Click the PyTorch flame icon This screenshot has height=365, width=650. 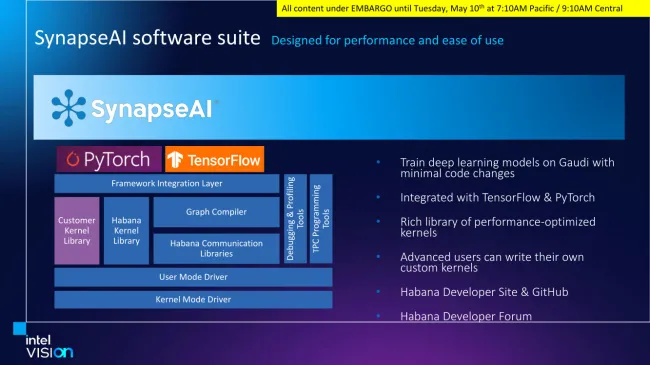73,159
